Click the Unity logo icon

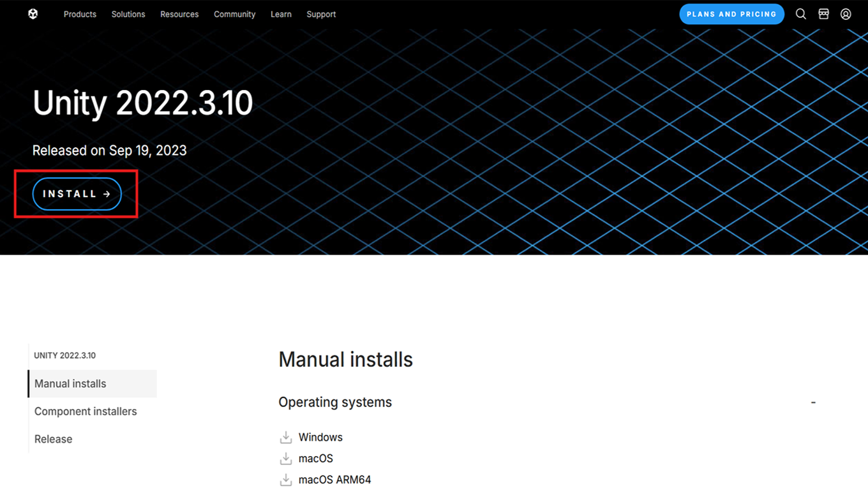(x=33, y=14)
